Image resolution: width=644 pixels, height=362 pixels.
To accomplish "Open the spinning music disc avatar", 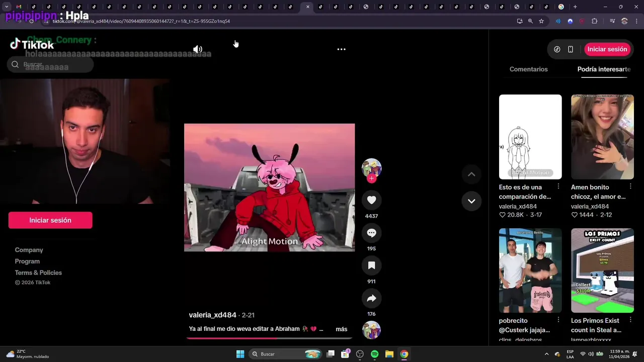I will 371,330.
